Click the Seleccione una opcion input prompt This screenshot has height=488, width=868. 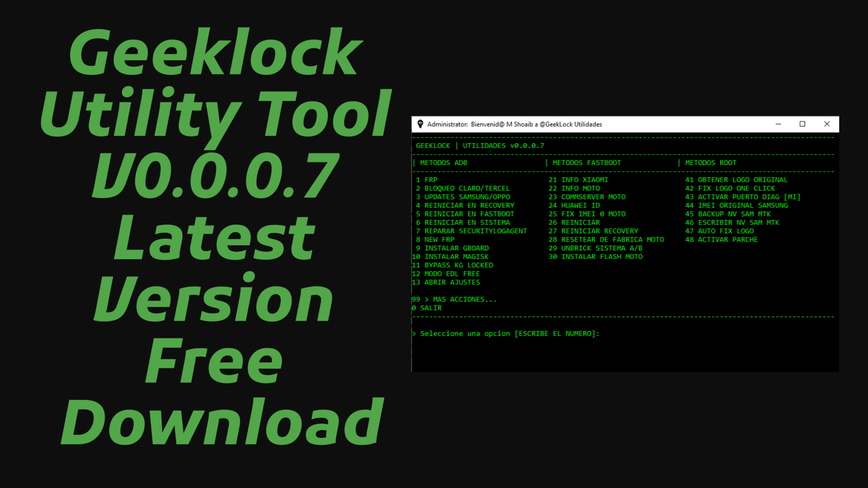point(506,333)
